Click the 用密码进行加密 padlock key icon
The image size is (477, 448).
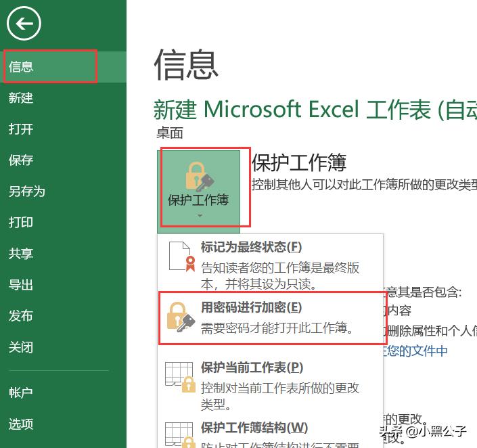181,317
